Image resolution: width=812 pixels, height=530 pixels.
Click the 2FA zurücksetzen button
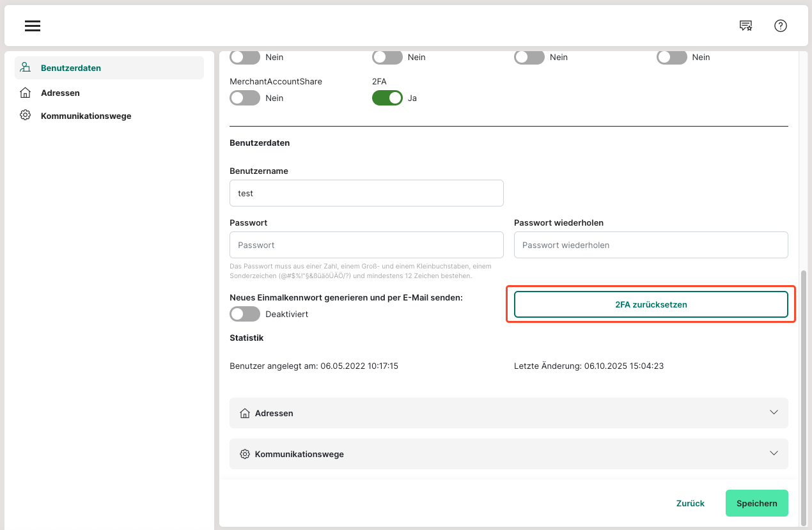coord(651,304)
